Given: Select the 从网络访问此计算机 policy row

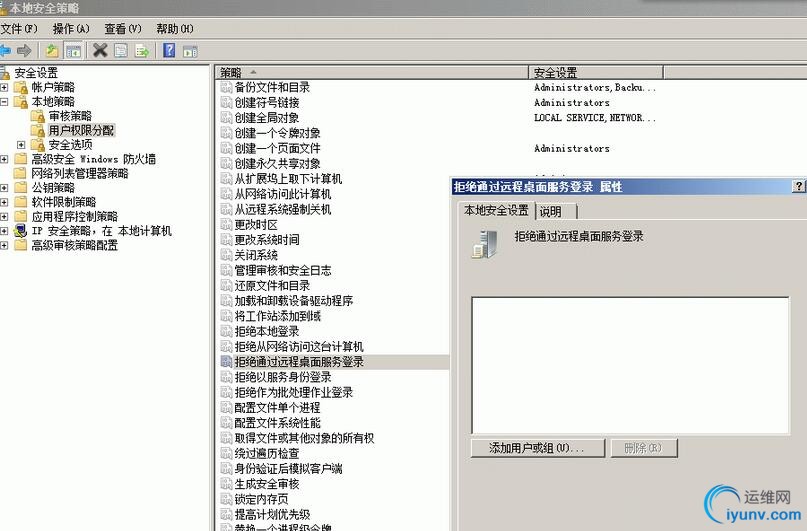Looking at the screenshot, I should point(283,194).
